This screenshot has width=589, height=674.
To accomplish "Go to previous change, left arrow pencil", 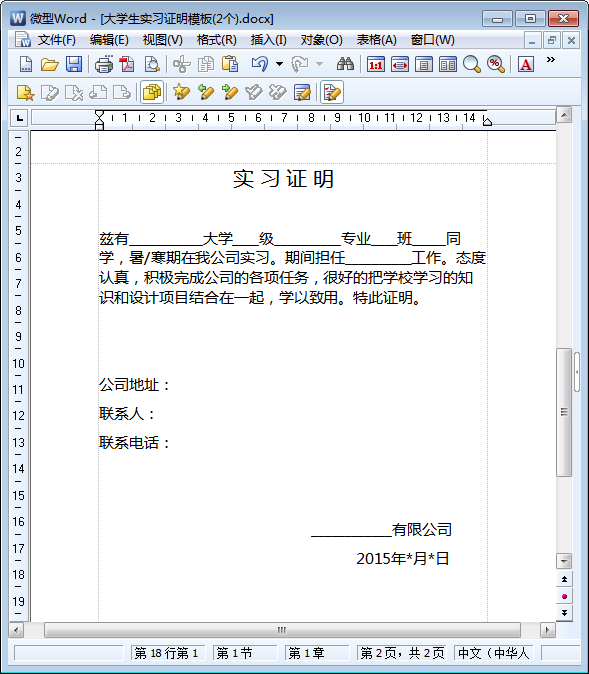I will (206, 92).
